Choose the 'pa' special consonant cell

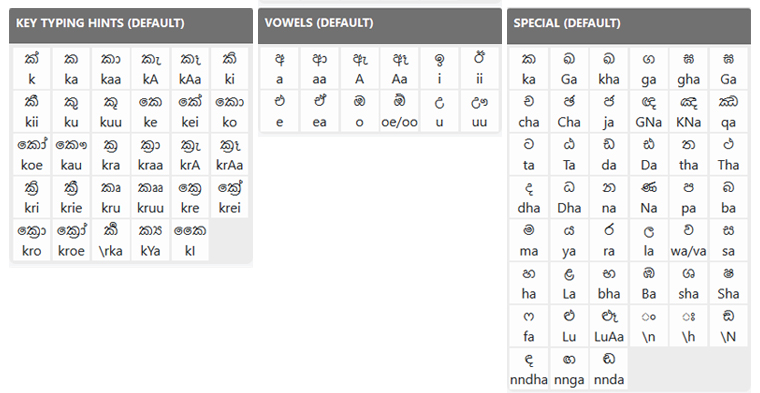689,197
